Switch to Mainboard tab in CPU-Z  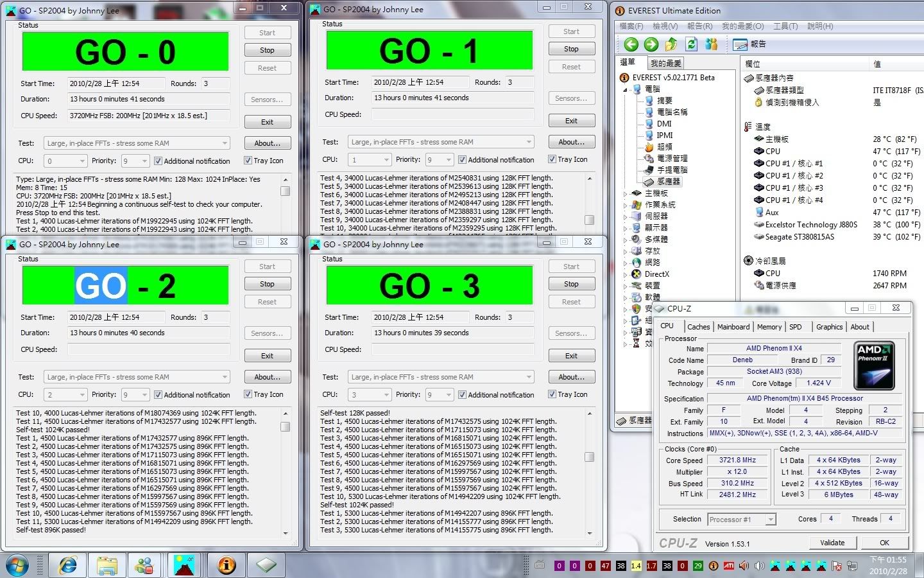733,327
